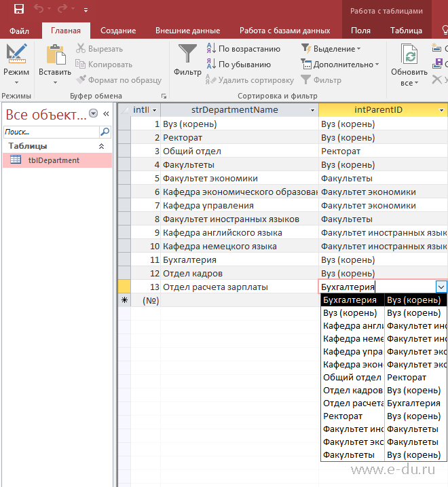Image resolution: width=448 pixels, height=487 pixels.
Task: Refresh data with Обновить все icon
Action: point(409,54)
